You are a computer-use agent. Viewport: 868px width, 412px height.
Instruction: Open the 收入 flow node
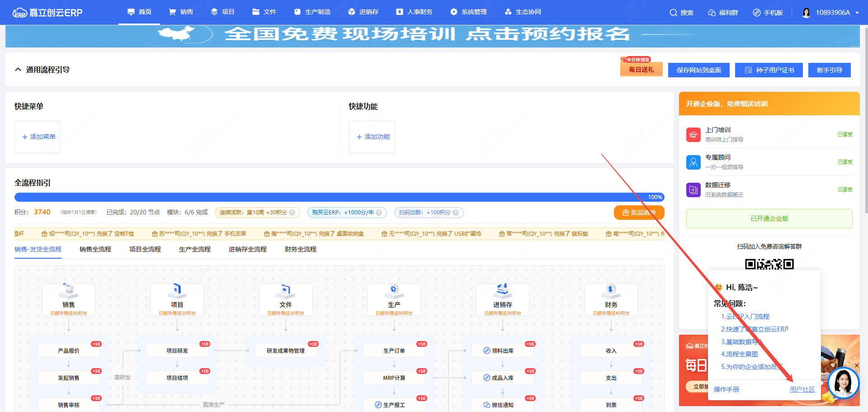click(x=611, y=351)
